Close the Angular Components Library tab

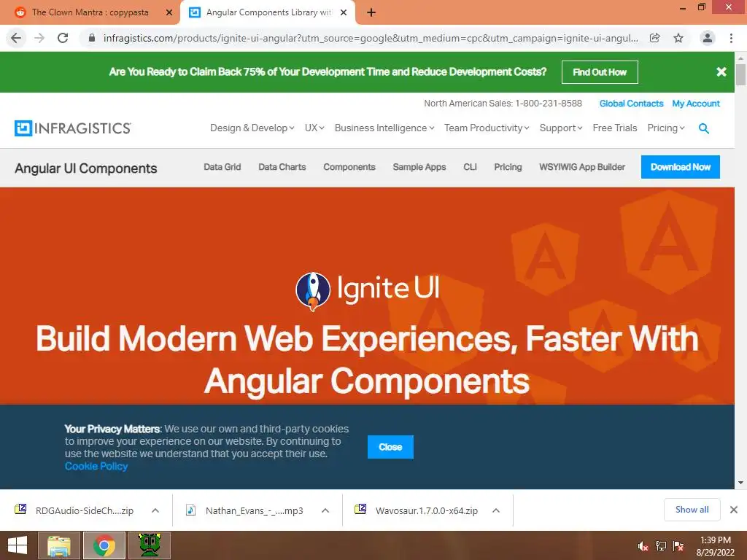pyautogui.click(x=344, y=13)
